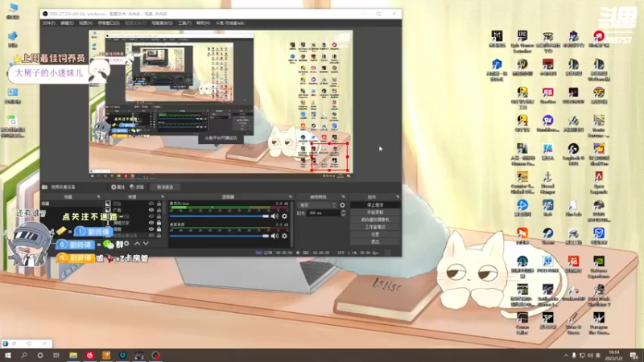Screen dimensions: 644x362
Task: Toggle visibility eye of the 广告 source
Action: click(x=151, y=210)
